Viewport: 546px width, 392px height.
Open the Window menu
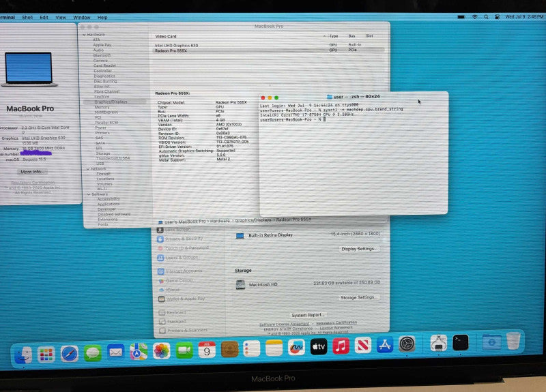[x=81, y=18]
